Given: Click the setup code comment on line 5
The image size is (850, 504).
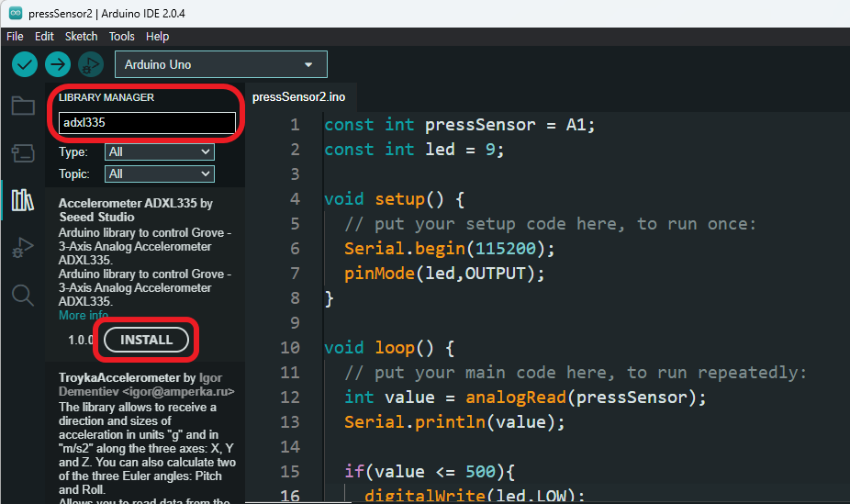Looking at the screenshot, I should [x=550, y=223].
